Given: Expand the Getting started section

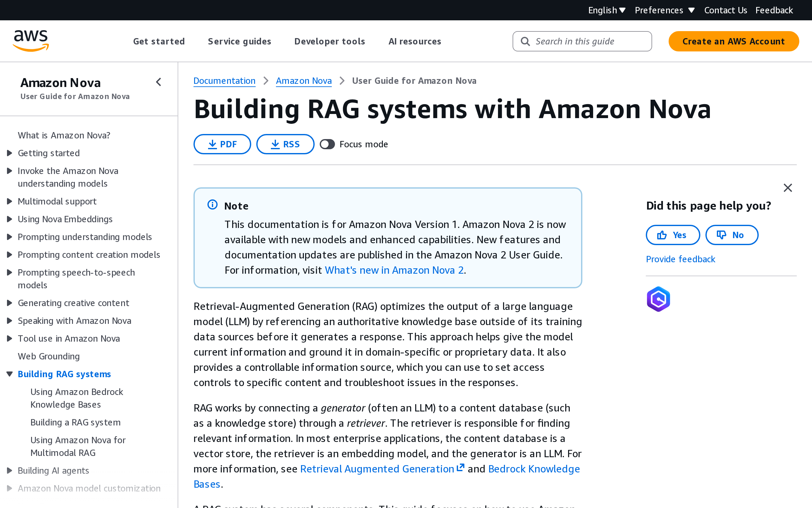Looking at the screenshot, I should 10,153.
